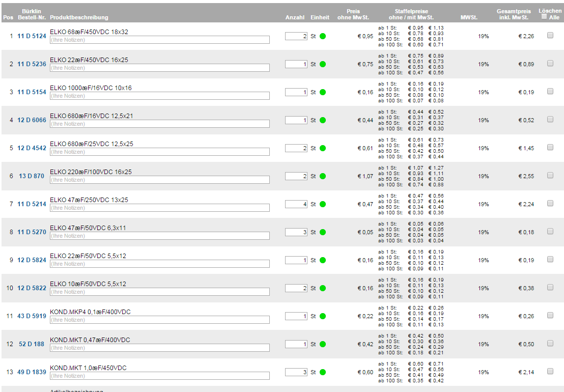Tick delete checkbox for ELKO 220æF/100VDC row

pyautogui.click(x=550, y=176)
